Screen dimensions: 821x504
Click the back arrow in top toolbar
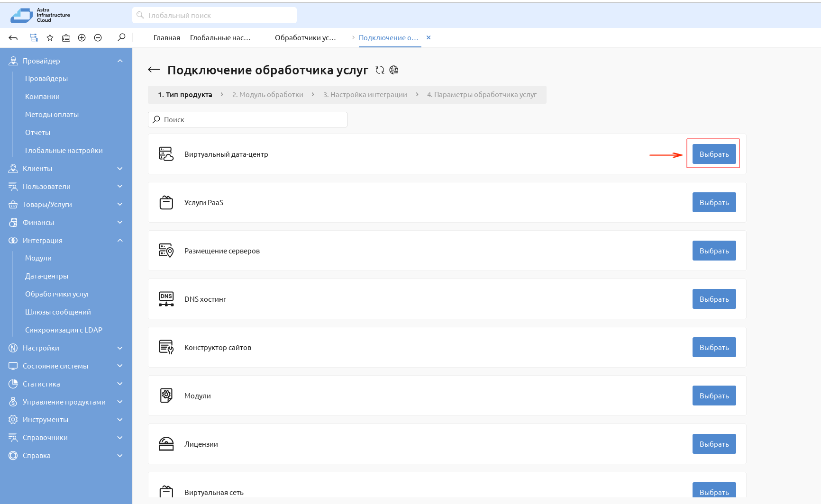pos(13,38)
